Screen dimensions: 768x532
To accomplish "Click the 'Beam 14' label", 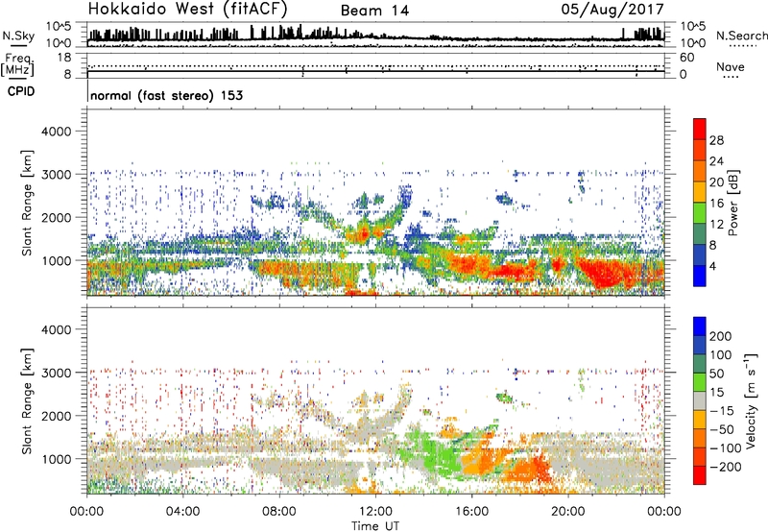I will click(374, 11).
